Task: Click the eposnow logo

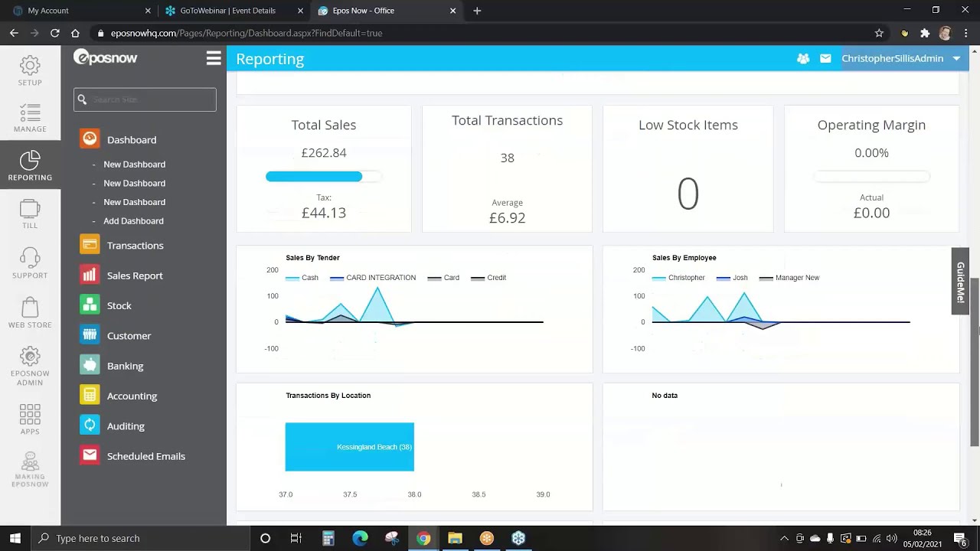Action: click(105, 57)
